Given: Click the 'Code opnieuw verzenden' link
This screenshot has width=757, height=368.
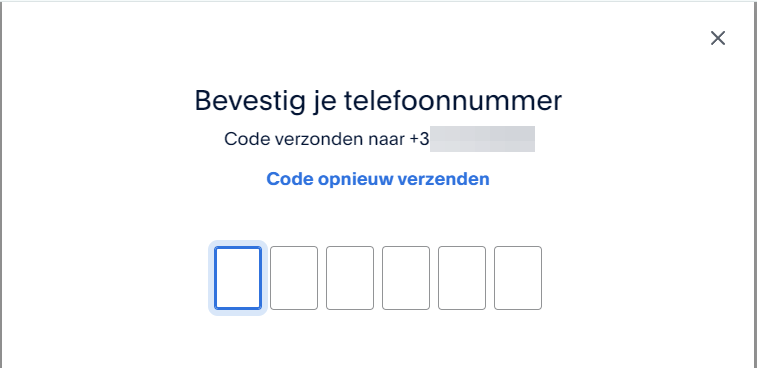Looking at the screenshot, I should [x=378, y=179].
